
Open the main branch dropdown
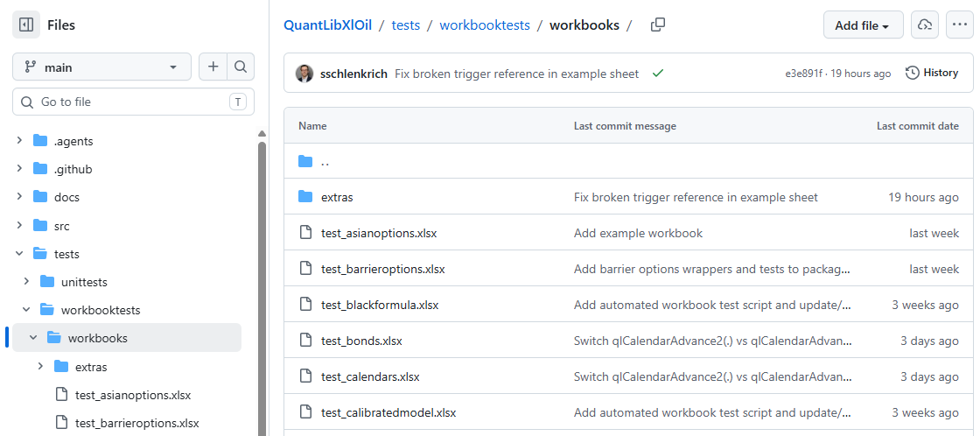tap(101, 67)
